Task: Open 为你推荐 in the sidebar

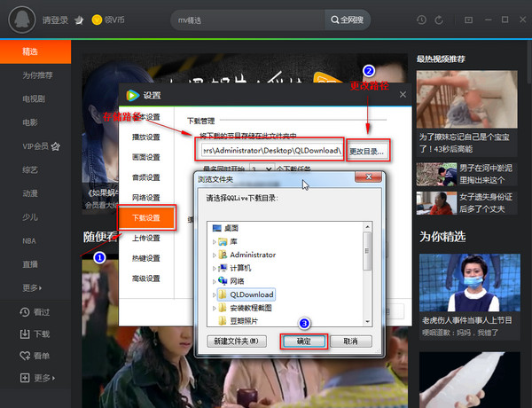Action: coord(35,75)
